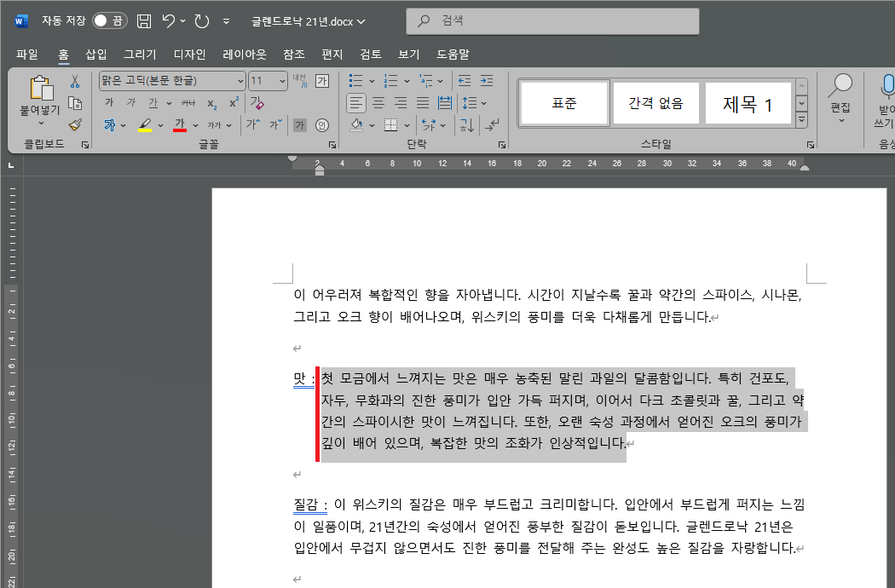The width and height of the screenshot is (895, 588).
Task: Insert a numbered list
Action: (x=389, y=81)
